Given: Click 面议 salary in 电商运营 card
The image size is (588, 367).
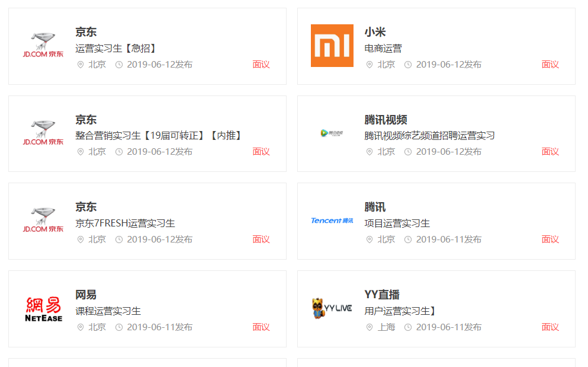Looking at the screenshot, I should (550, 65).
